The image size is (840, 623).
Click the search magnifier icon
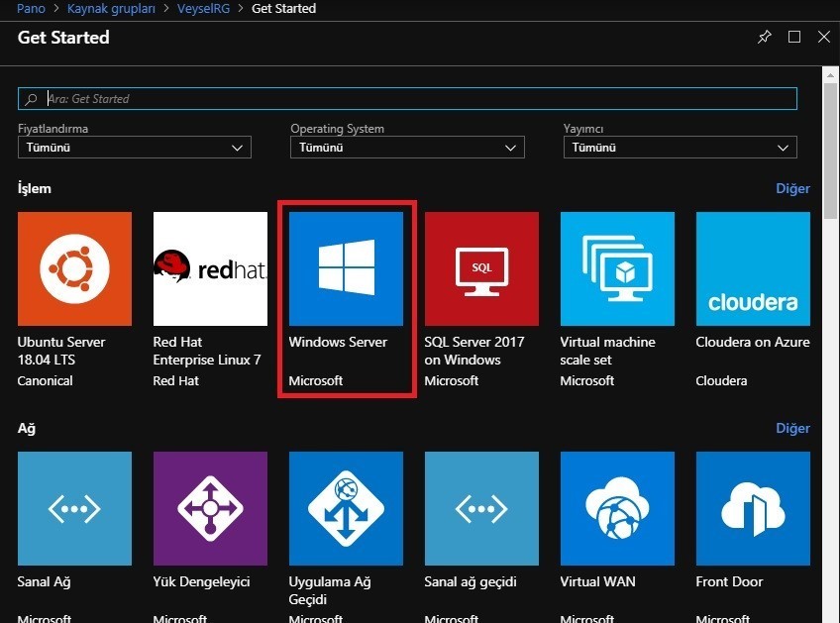[x=31, y=99]
